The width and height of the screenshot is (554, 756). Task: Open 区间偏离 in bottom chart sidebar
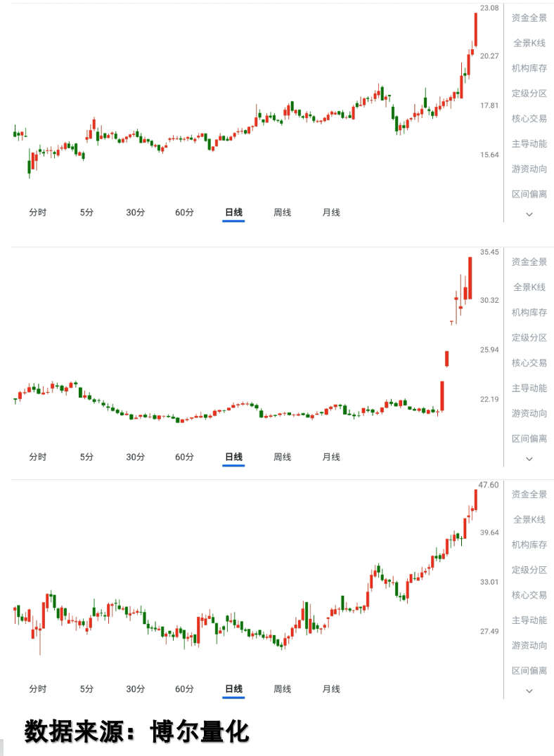coord(529,670)
